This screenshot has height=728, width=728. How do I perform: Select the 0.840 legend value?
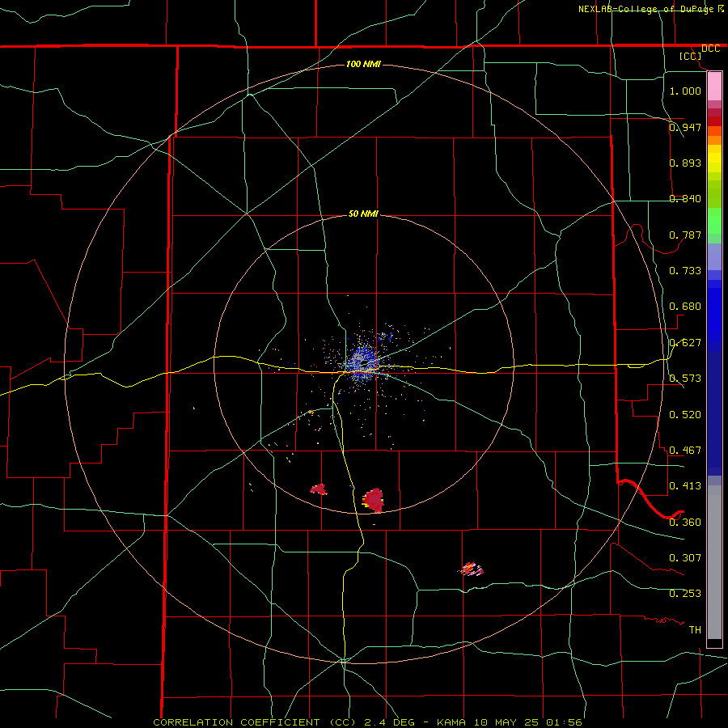[685, 199]
